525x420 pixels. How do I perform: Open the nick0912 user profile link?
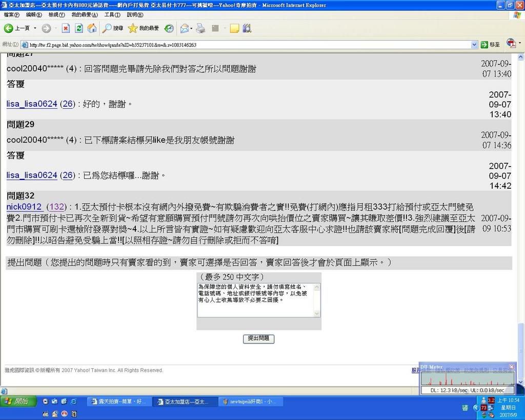click(24, 207)
